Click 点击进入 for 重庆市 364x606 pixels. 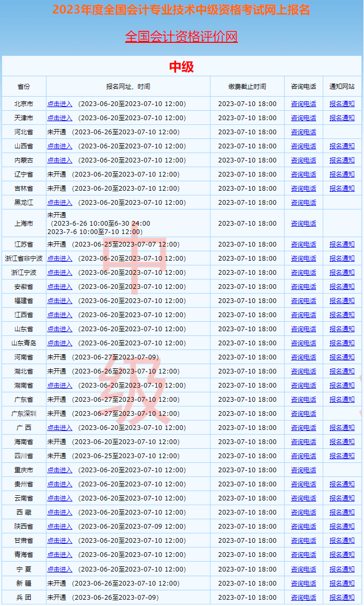[60, 470]
